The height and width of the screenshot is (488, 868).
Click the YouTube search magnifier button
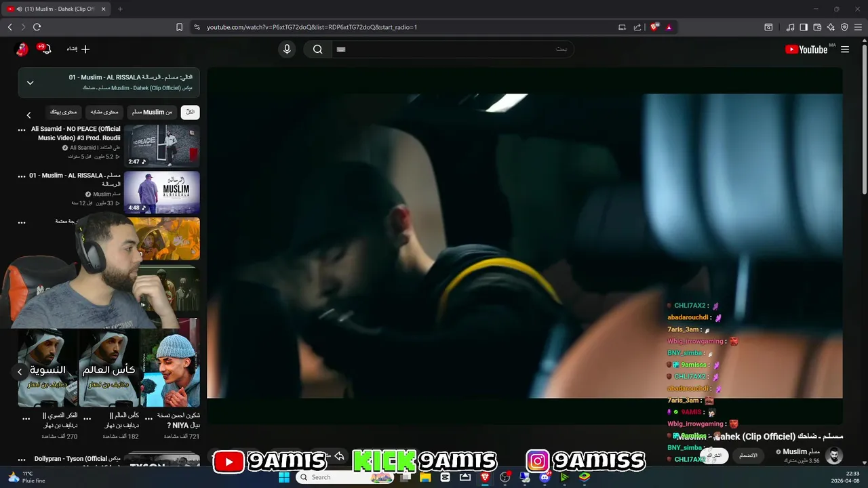pyautogui.click(x=317, y=49)
